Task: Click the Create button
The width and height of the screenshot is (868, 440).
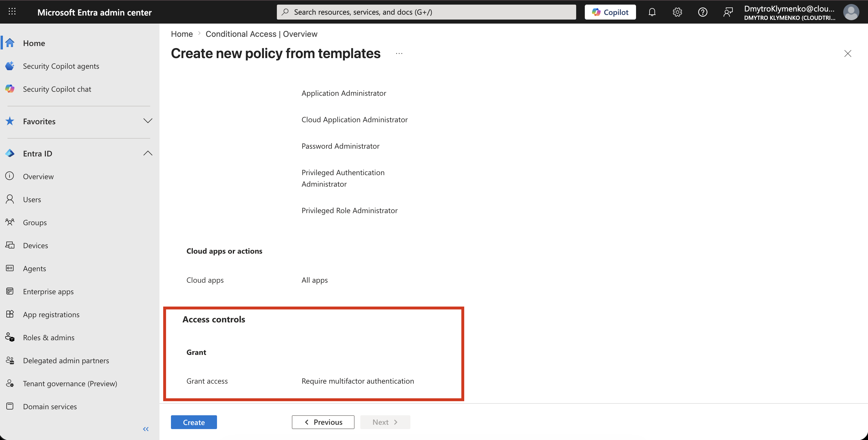Action: 194,422
